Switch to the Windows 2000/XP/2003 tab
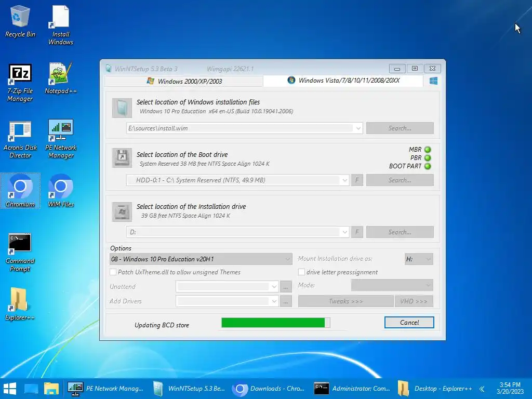Screen dimensions: 532x399 click(184, 82)
